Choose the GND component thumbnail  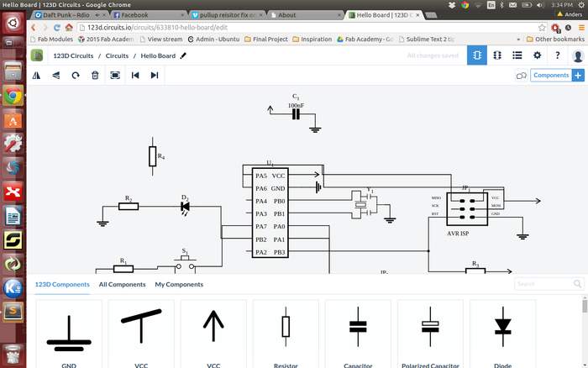[x=69, y=334]
